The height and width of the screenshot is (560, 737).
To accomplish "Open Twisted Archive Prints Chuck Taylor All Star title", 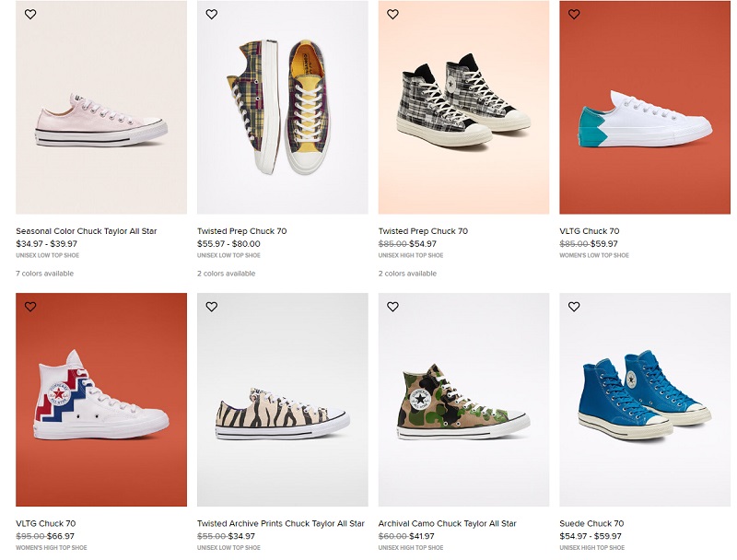I will tap(281, 523).
